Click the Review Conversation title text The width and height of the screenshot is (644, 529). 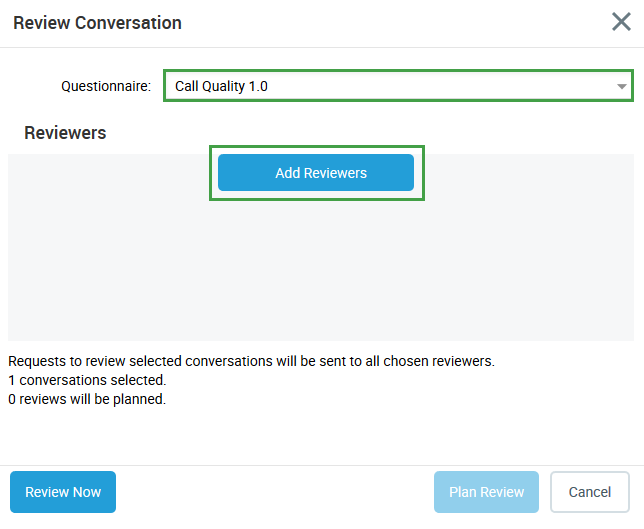[97, 22]
